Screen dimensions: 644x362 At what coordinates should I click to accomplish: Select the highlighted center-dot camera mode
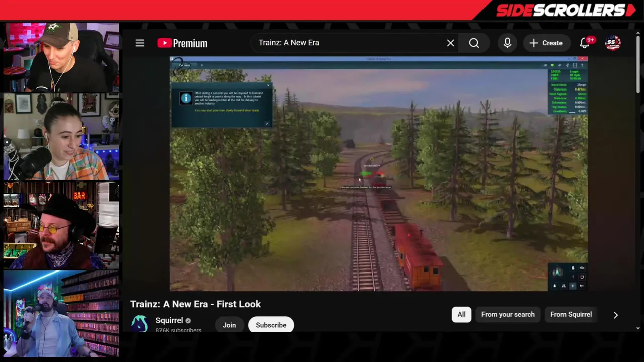click(x=573, y=286)
